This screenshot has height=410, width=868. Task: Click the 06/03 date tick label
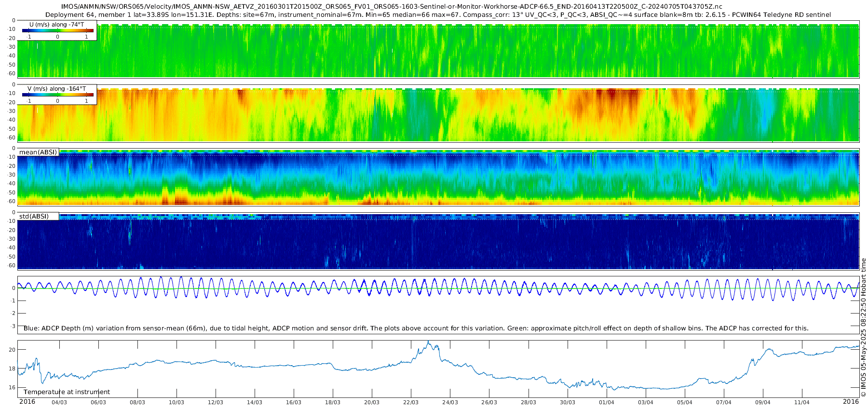click(x=98, y=402)
